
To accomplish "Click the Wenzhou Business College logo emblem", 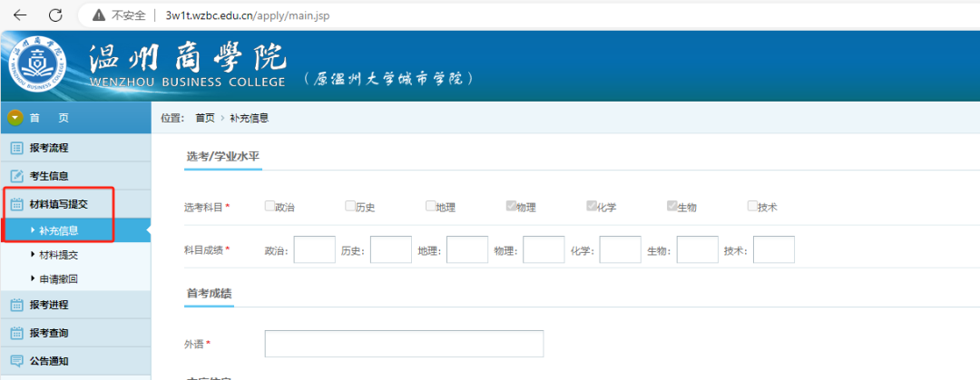I will pos(37,67).
